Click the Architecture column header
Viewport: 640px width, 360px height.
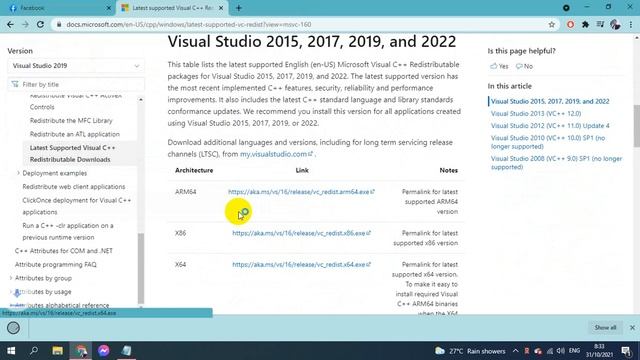[194, 170]
